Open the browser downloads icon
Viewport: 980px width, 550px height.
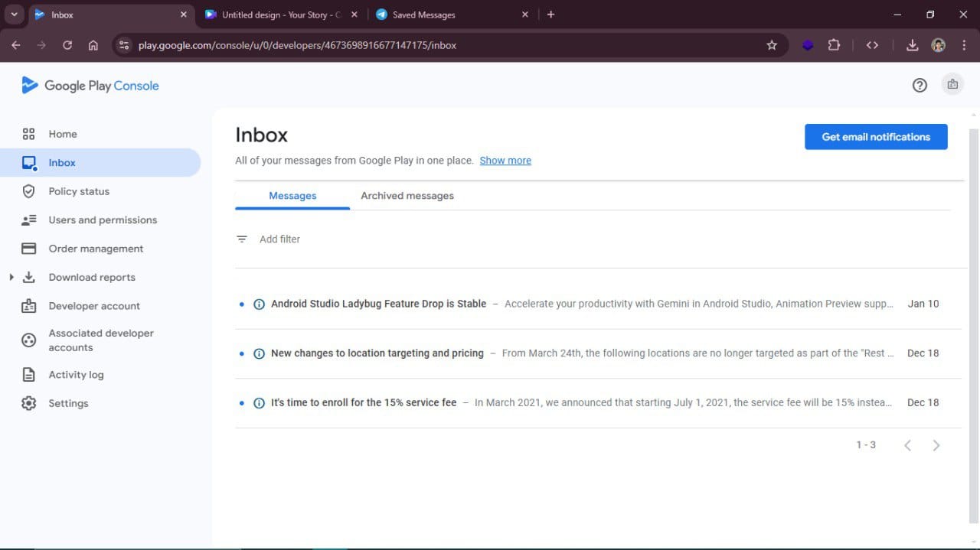click(912, 45)
